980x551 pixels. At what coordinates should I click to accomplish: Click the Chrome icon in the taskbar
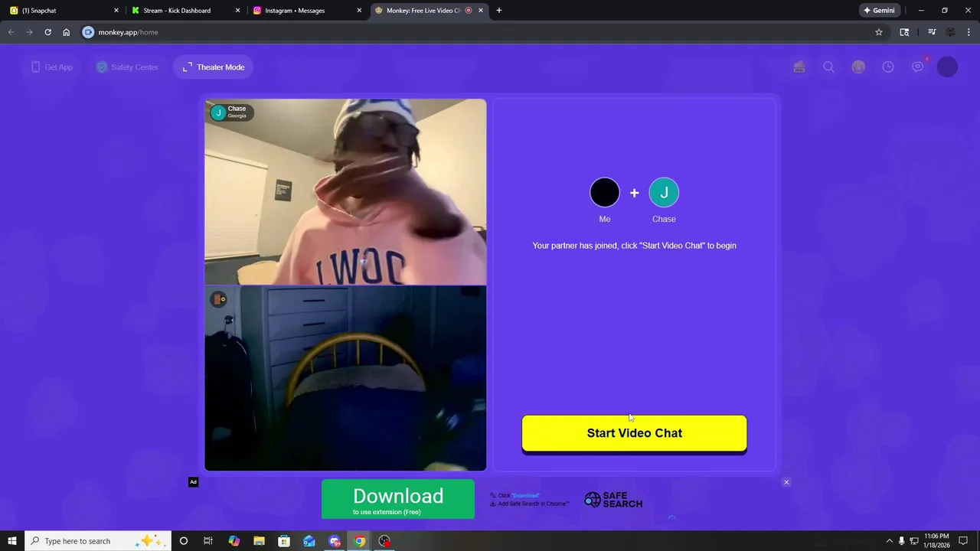[359, 541]
